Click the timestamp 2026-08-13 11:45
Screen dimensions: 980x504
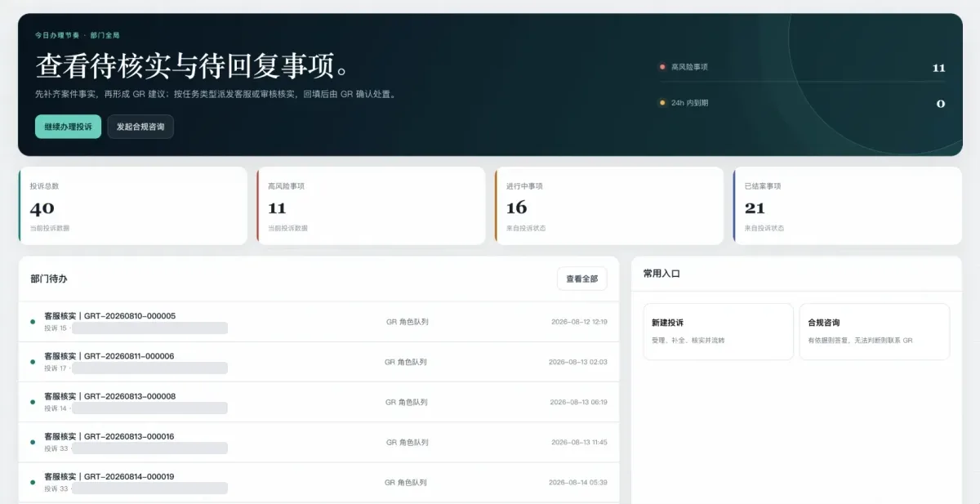579,442
